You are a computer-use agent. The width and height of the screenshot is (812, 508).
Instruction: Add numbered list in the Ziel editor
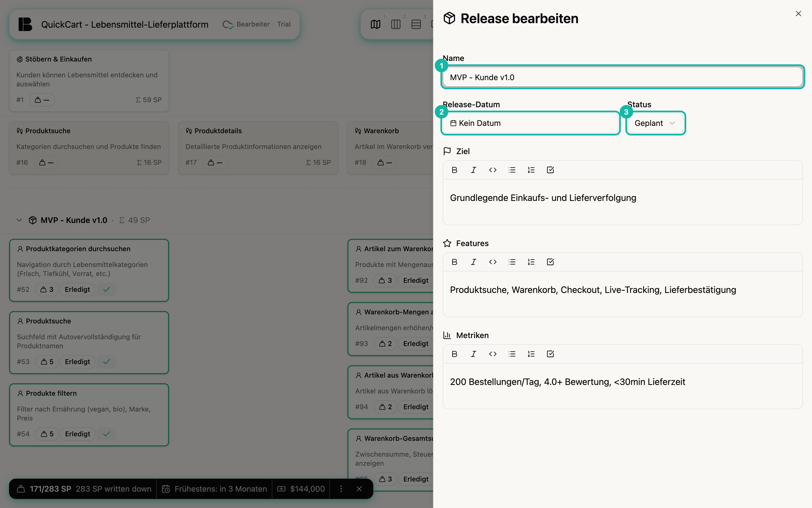point(531,170)
